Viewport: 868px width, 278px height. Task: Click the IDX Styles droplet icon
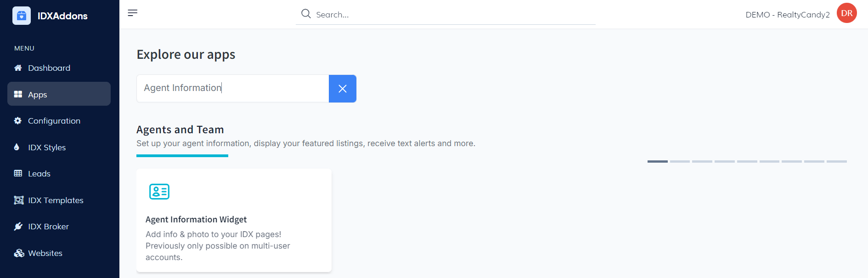(x=17, y=147)
